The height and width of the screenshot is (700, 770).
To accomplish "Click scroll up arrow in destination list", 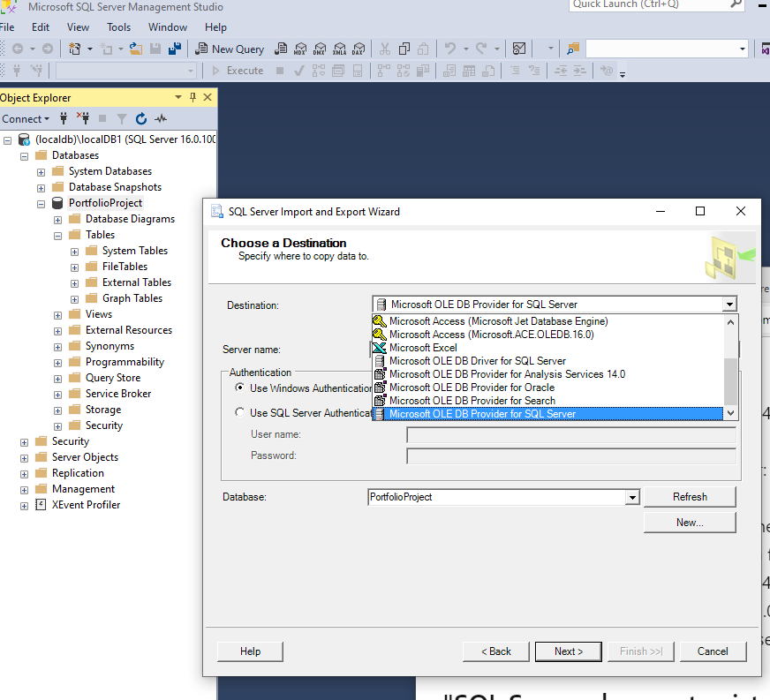I will 731,322.
